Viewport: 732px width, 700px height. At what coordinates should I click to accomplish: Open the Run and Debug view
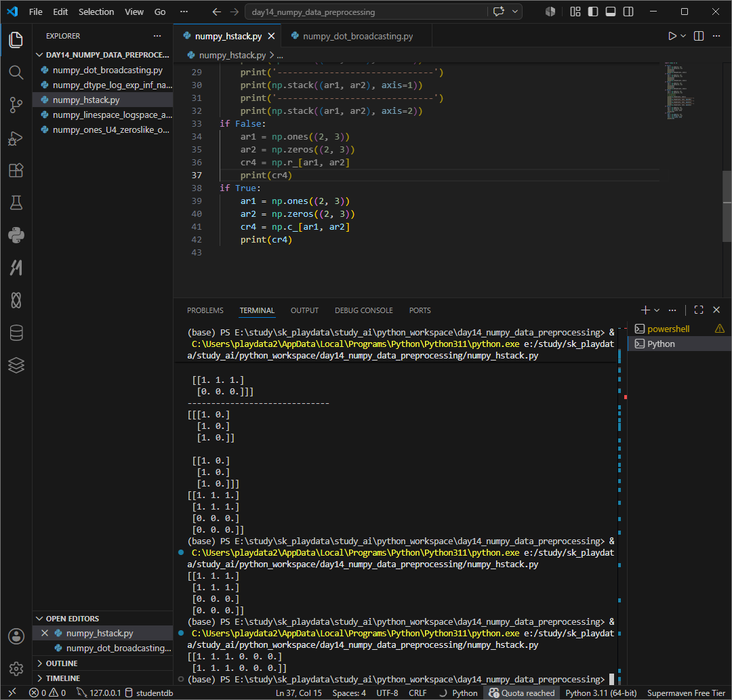(16, 138)
